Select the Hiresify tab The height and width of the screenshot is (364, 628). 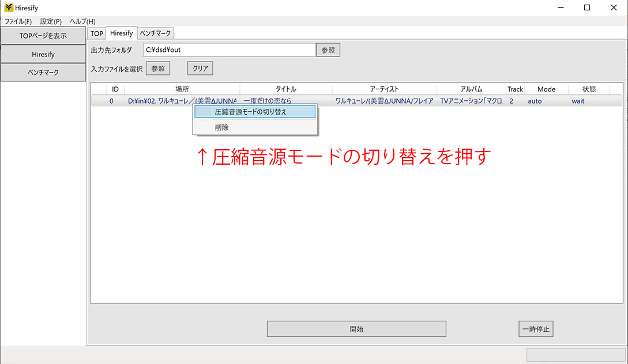click(121, 33)
